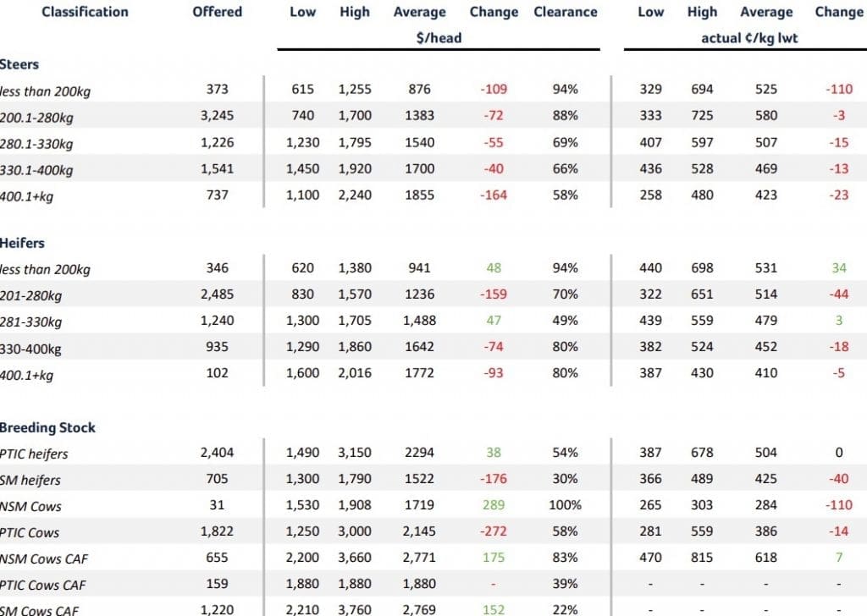This screenshot has height=616, width=867.
Task: Click offered value 2,485
Action: (x=218, y=294)
